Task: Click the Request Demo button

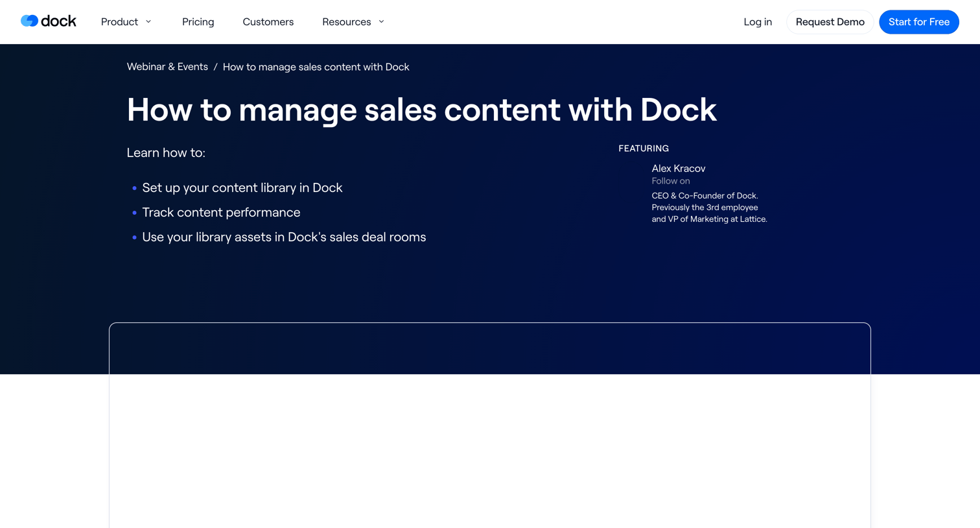Action: (x=830, y=22)
